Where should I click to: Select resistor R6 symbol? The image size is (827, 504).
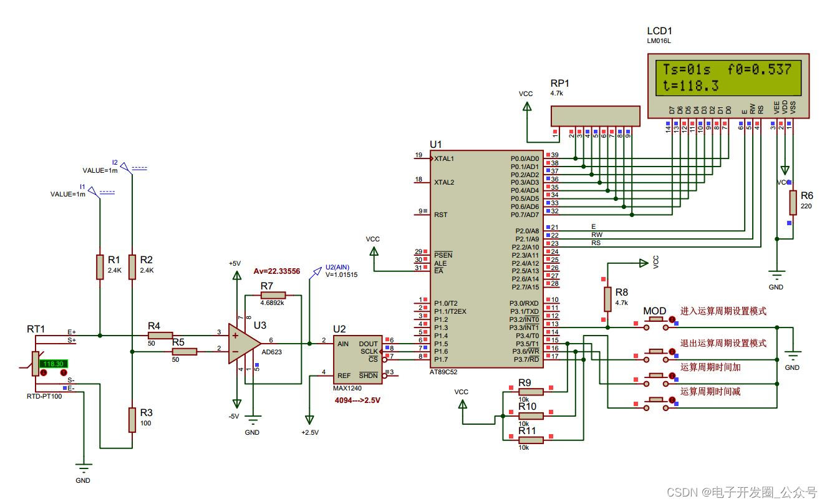793,203
